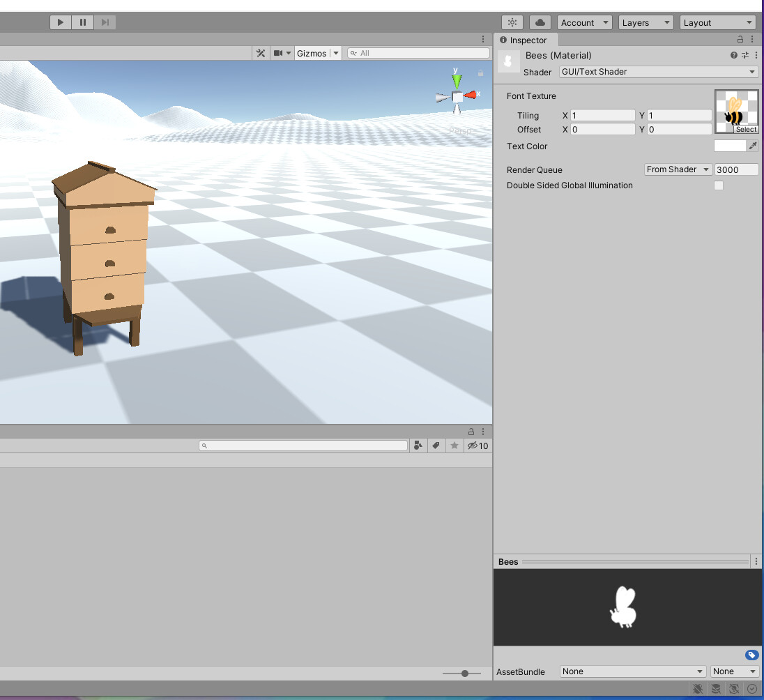
Task: Click the search by type icon in Project panel
Action: point(418,445)
